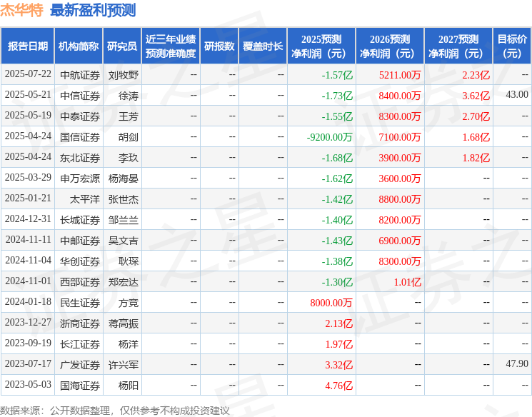This screenshot has height=417, width=532.
Task: Click the target price 47.90
Action: click(x=517, y=363)
